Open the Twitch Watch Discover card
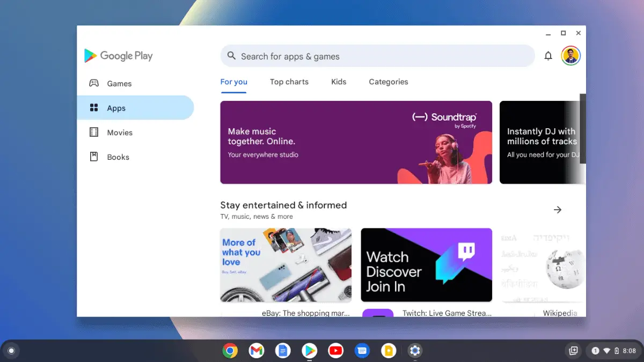This screenshot has height=362, width=644. (427, 265)
